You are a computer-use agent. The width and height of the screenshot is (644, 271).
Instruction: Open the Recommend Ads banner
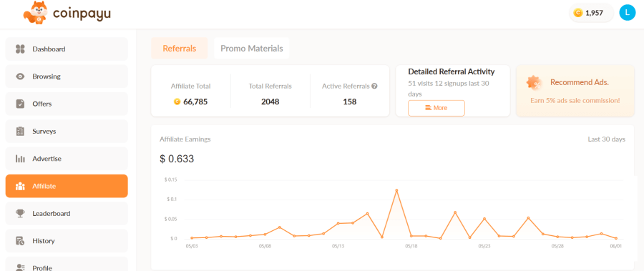click(x=575, y=91)
